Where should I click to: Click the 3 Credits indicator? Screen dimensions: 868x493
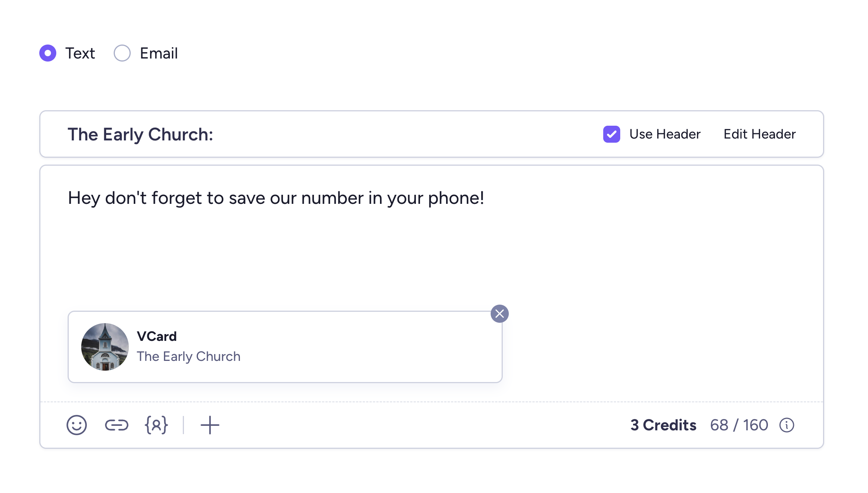(x=663, y=425)
